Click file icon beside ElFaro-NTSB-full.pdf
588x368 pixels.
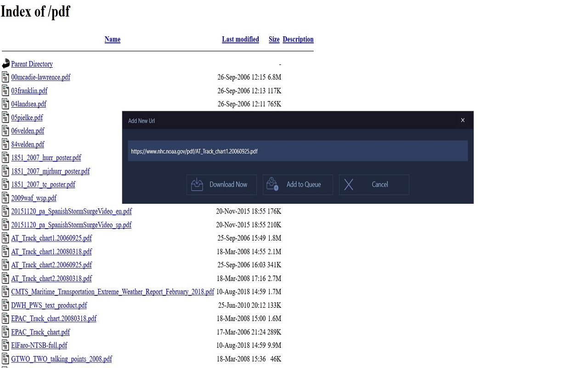[x=6, y=345]
